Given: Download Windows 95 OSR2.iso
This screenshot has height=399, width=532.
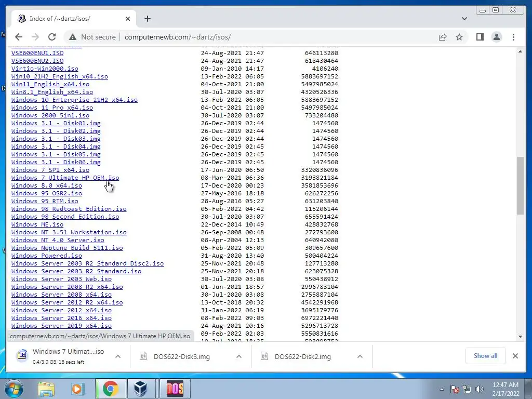Looking at the screenshot, I should 46,193.
